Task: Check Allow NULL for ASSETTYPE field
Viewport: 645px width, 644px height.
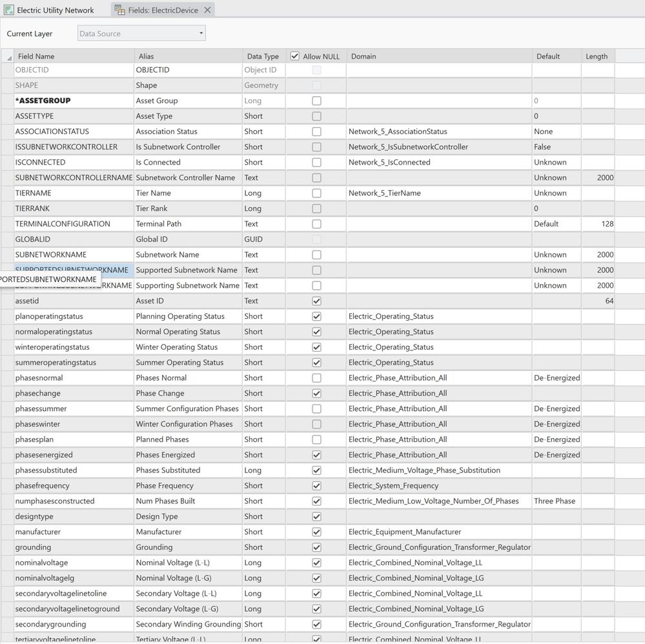Action: click(x=316, y=116)
